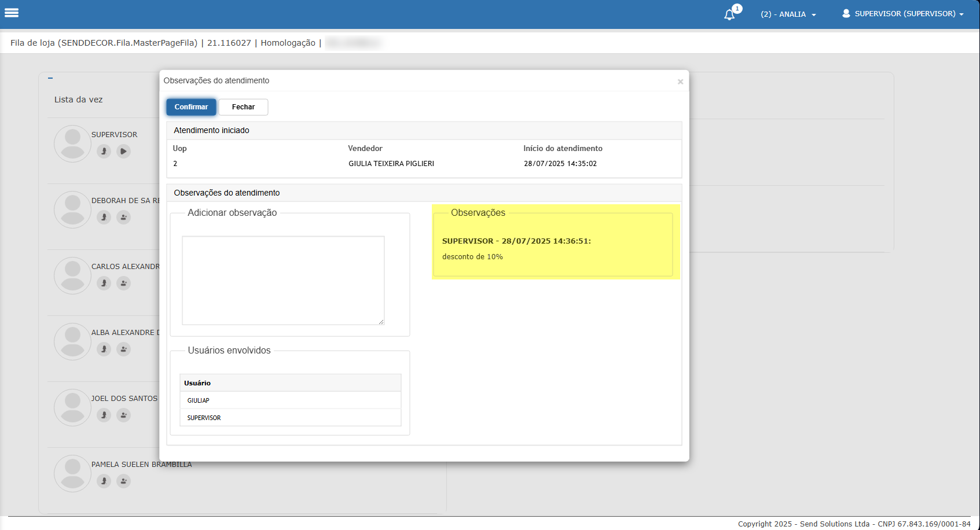Click the add-user icon under CARLOS ALEXANDRE

tap(123, 283)
